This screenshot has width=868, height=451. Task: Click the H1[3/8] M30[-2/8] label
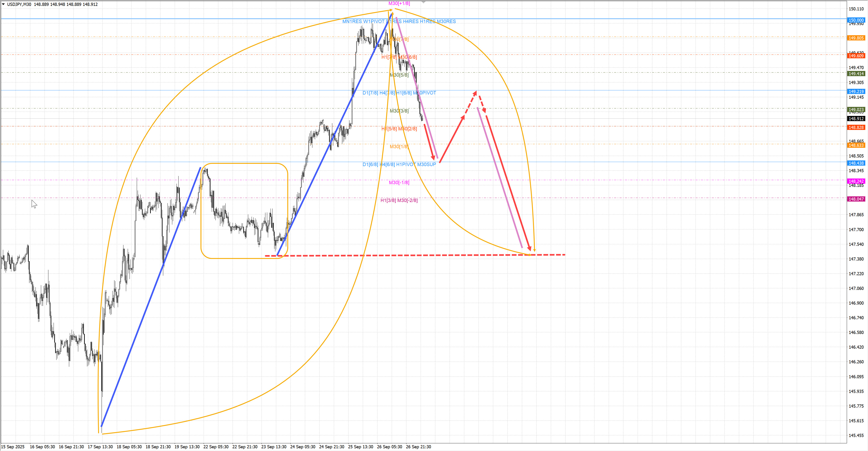pyautogui.click(x=399, y=200)
